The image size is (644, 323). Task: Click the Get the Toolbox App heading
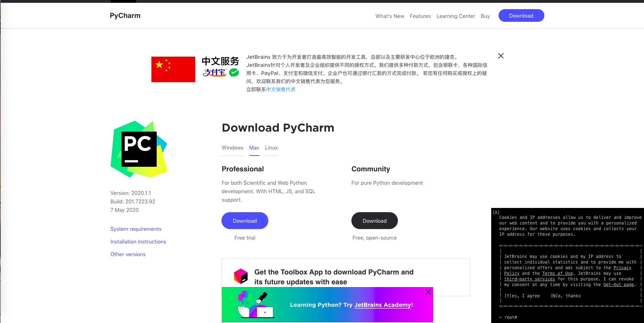pos(334,277)
